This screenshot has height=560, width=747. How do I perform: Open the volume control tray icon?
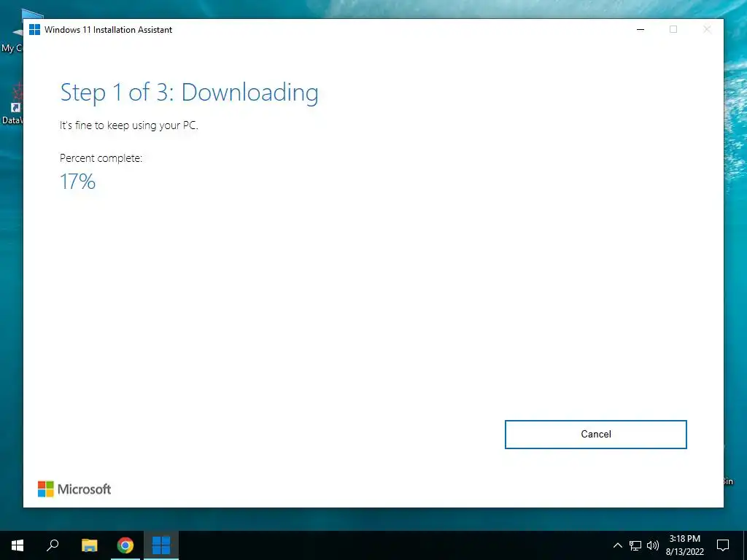(653, 545)
